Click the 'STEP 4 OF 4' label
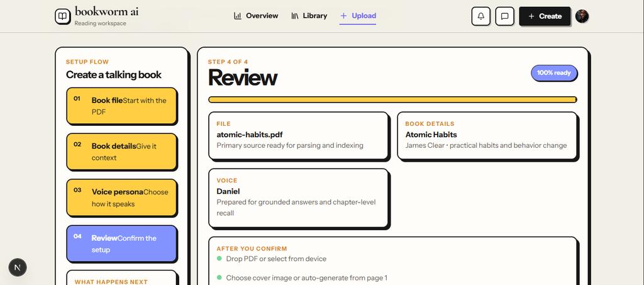 228,62
